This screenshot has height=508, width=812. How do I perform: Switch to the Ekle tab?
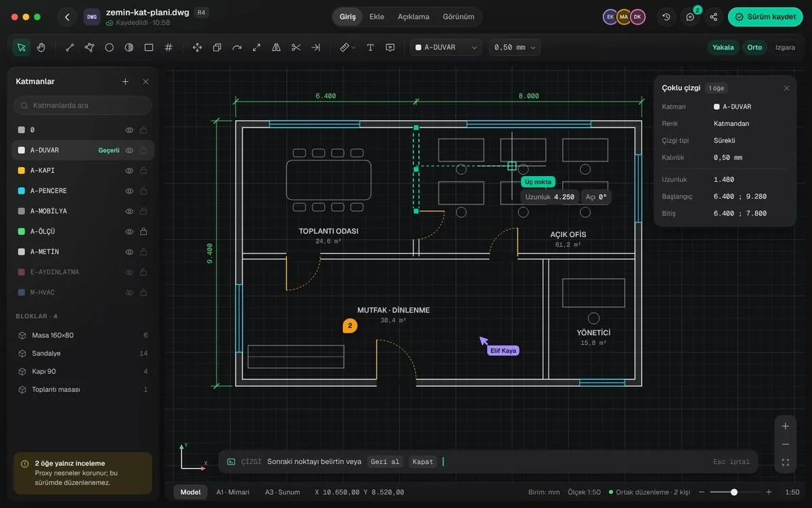[377, 17]
